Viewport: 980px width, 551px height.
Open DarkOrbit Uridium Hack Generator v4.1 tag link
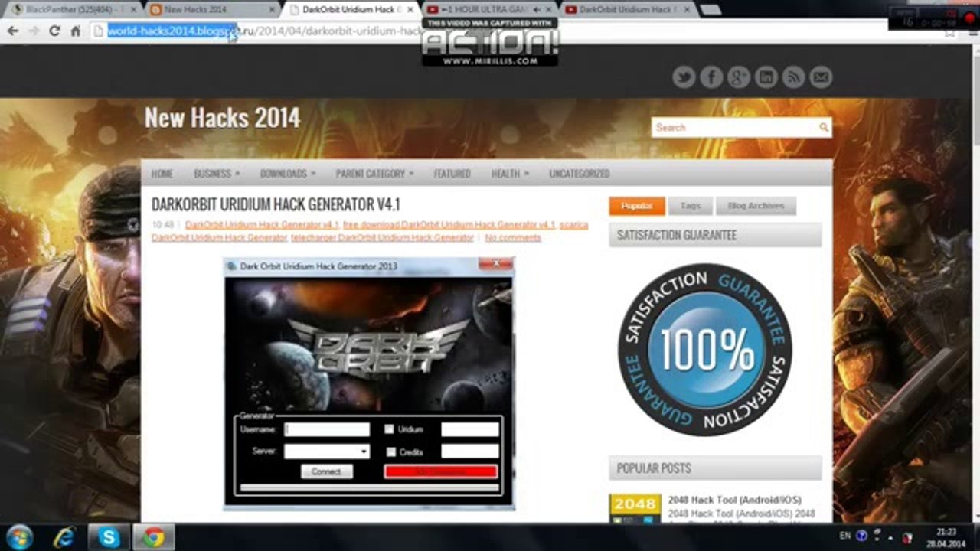pyautogui.click(x=262, y=225)
